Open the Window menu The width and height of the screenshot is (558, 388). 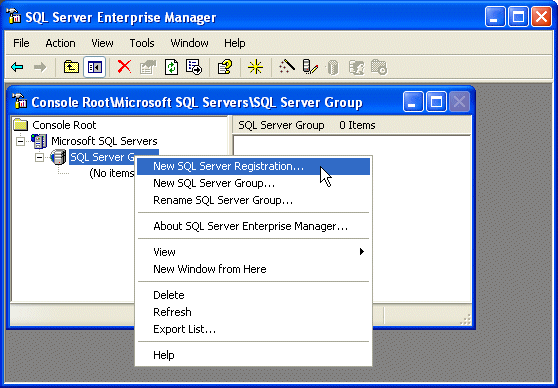coord(189,43)
